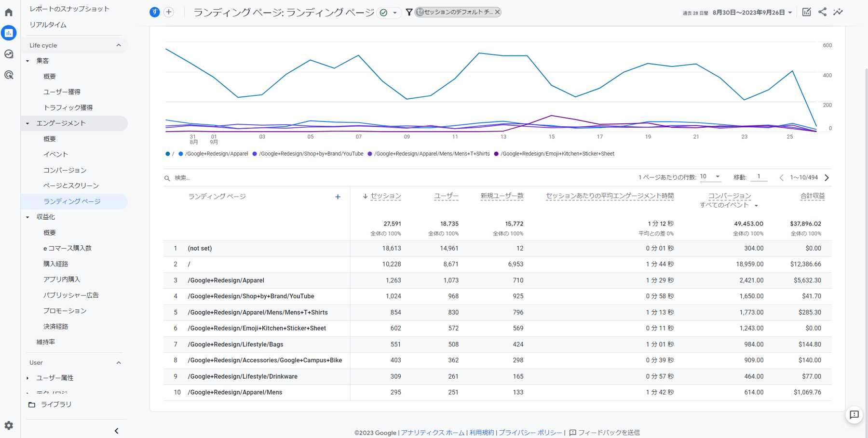Go to next table page arrow
The width and height of the screenshot is (868, 438).
tap(827, 178)
